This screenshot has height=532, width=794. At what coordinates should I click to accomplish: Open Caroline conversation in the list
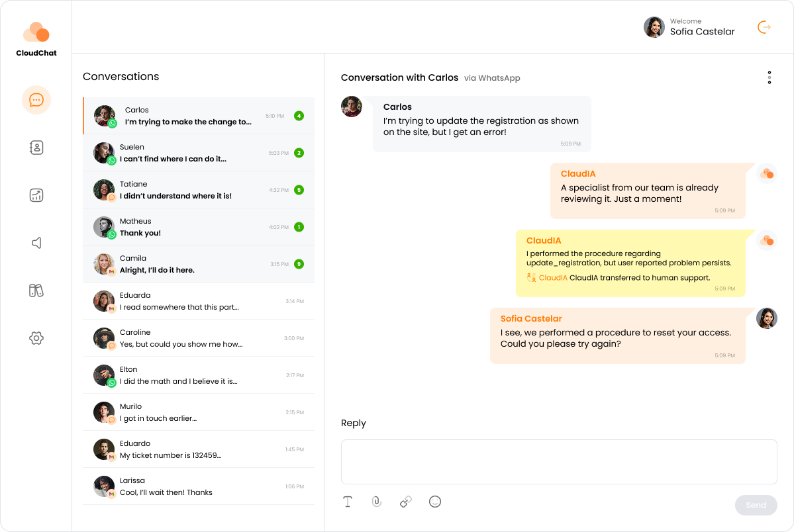click(199, 338)
